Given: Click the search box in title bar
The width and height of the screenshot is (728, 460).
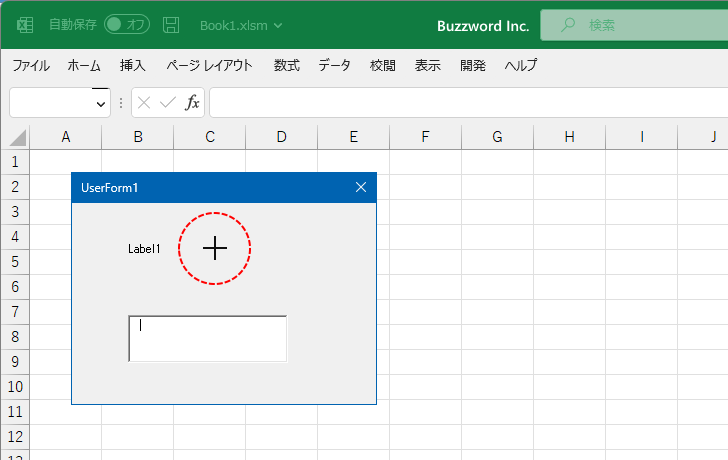Looking at the screenshot, I should (x=634, y=25).
